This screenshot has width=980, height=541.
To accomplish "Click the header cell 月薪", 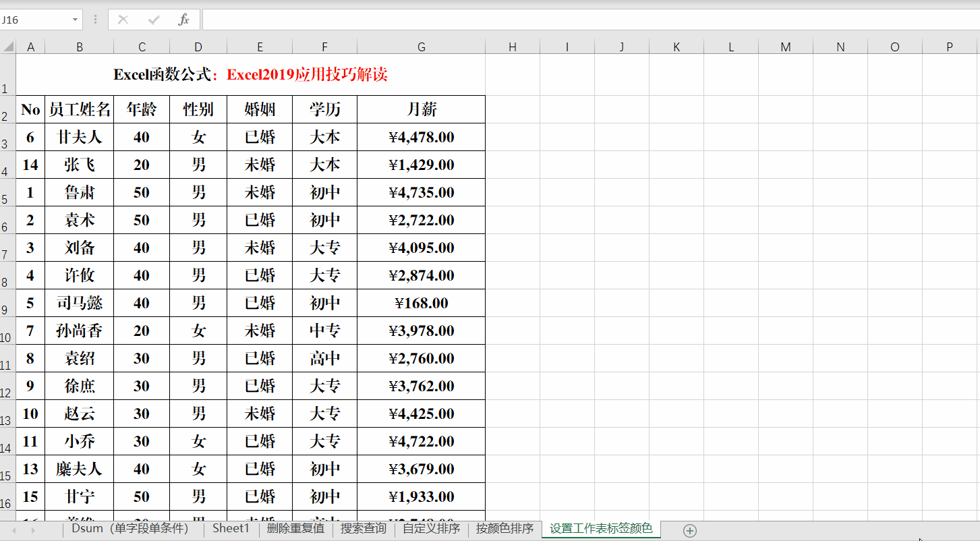I will point(422,109).
